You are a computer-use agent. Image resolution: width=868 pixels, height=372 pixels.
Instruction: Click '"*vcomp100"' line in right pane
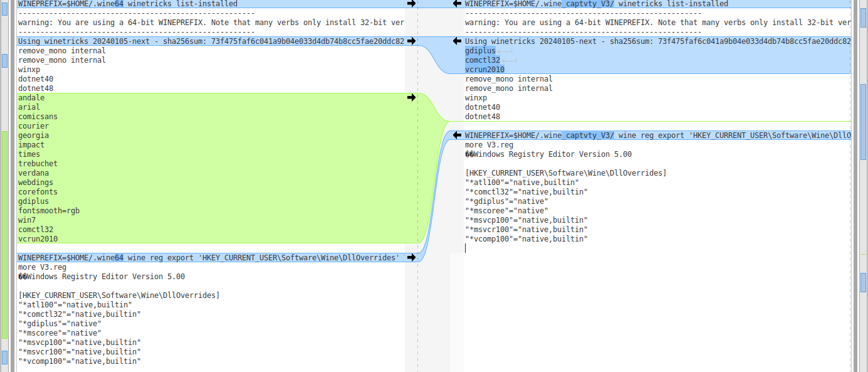(526, 239)
